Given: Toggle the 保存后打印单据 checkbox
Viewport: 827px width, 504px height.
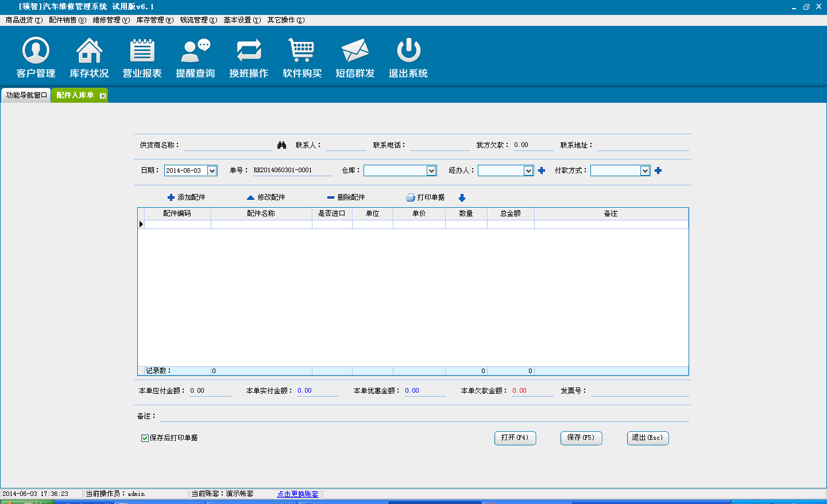Looking at the screenshot, I should pos(145,438).
